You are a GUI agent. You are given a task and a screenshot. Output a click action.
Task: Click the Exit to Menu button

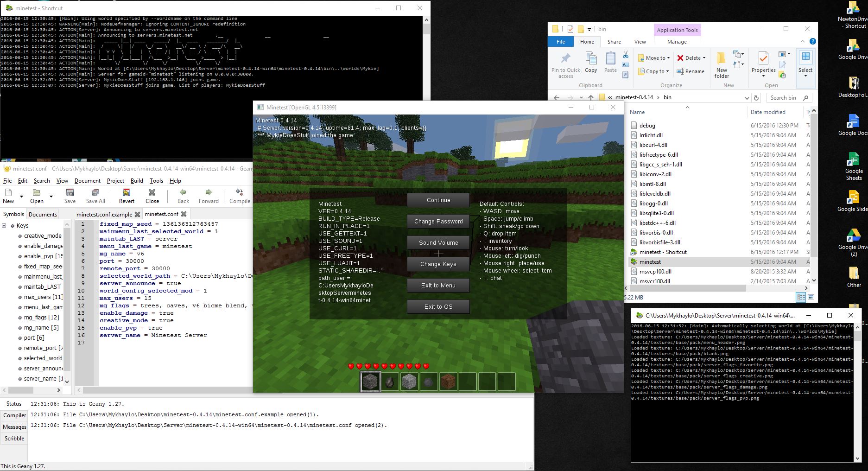tap(438, 286)
